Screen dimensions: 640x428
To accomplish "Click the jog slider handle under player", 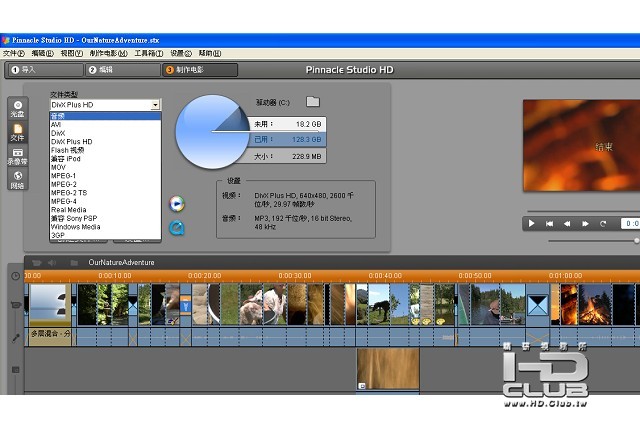I will 637,241.
